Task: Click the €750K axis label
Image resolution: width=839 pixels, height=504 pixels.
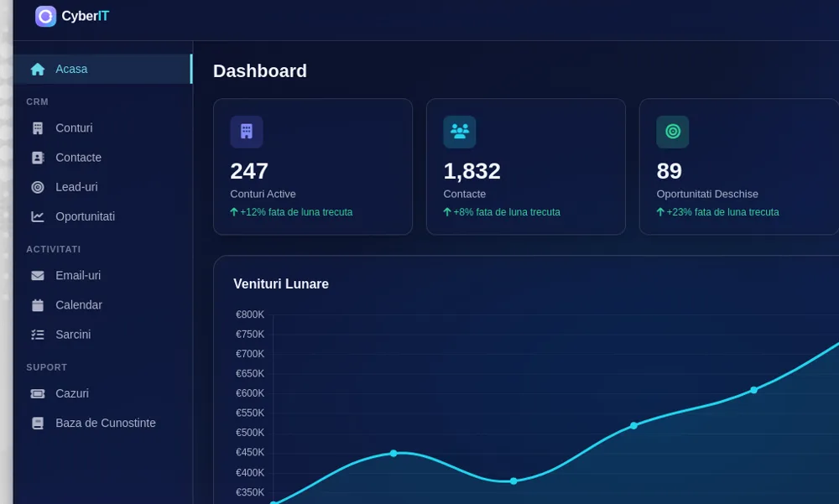Action: click(250, 335)
